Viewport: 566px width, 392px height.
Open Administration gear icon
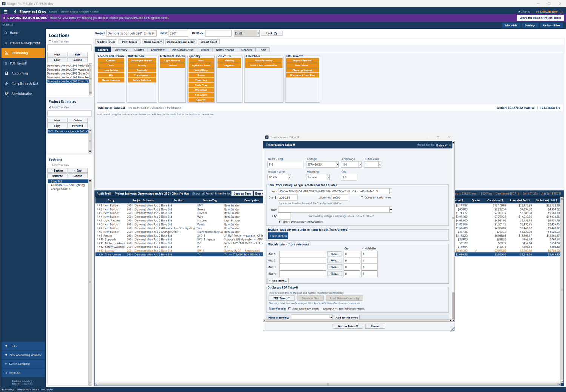tap(6, 94)
